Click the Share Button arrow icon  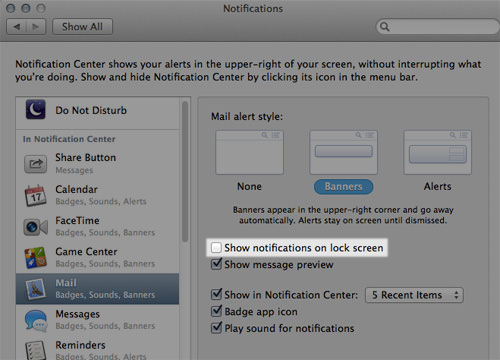coord(35,164)
